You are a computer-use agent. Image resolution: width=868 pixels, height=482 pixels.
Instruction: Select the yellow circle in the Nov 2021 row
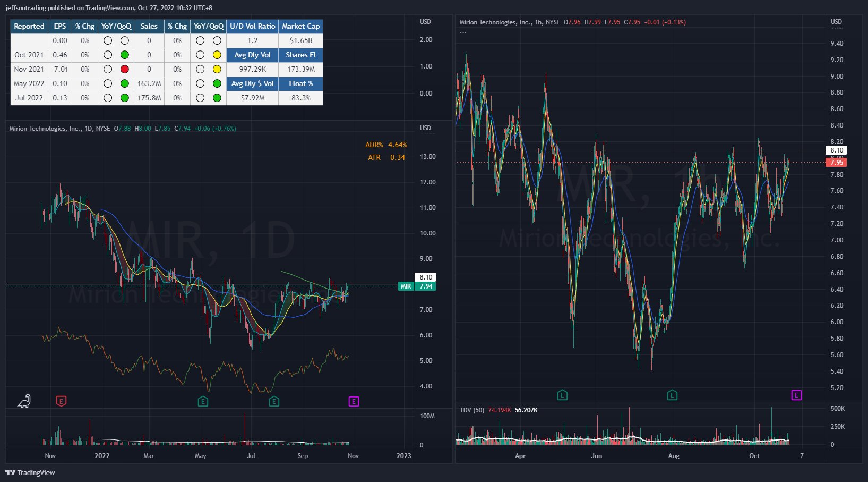(x=217, y=69)
